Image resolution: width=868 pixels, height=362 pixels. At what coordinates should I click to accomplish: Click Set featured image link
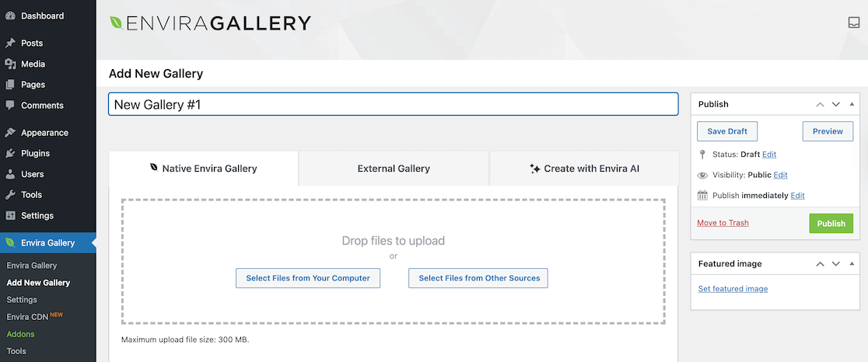tap(733, 289)
